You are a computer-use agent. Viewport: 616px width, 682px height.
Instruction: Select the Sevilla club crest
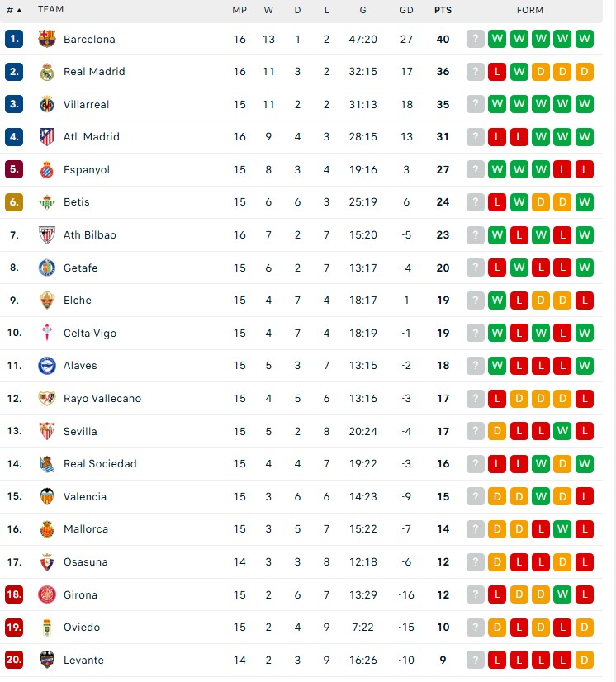coord(49,431)
